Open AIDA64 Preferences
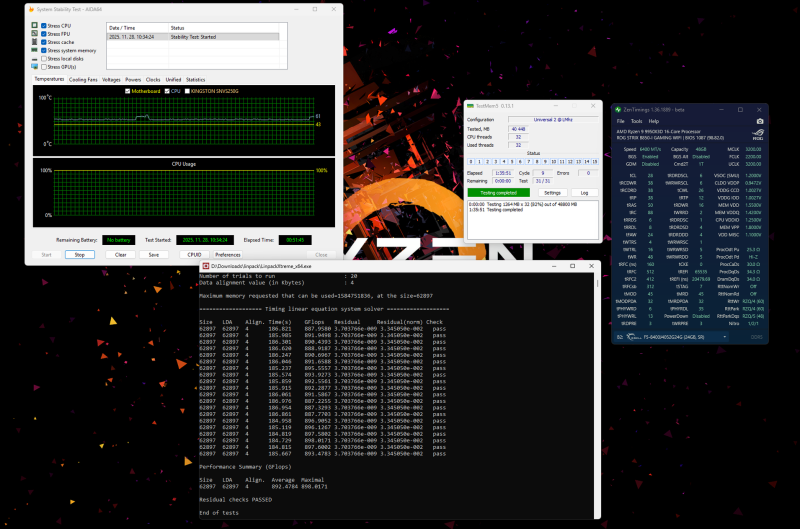 tap(228, 255)
